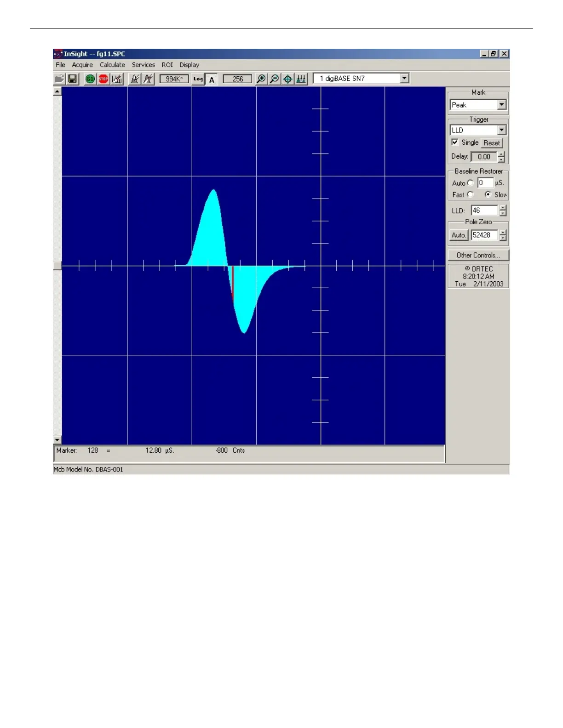Select the Auto baseline restorer radio
563x728 pixels.
[470, 183]
